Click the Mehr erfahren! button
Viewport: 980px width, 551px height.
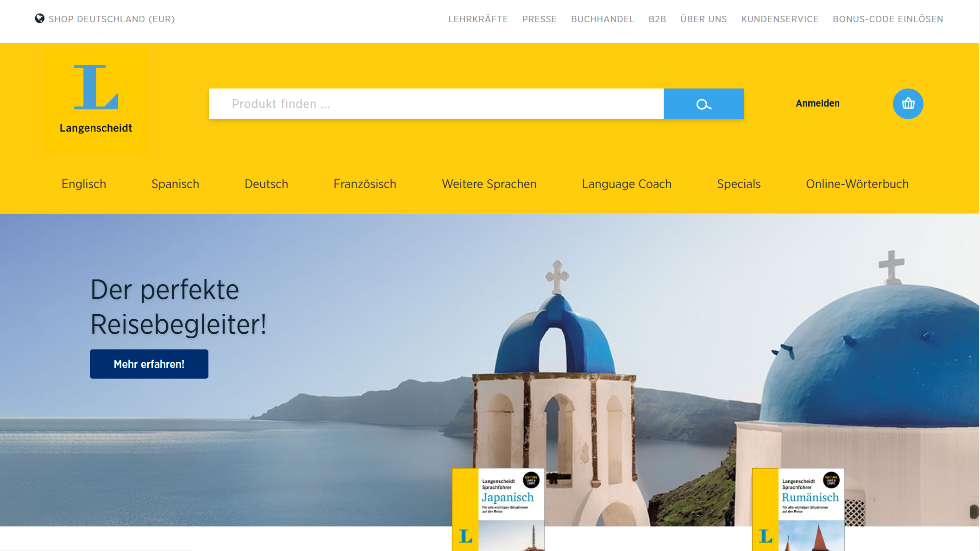(149, 364)
